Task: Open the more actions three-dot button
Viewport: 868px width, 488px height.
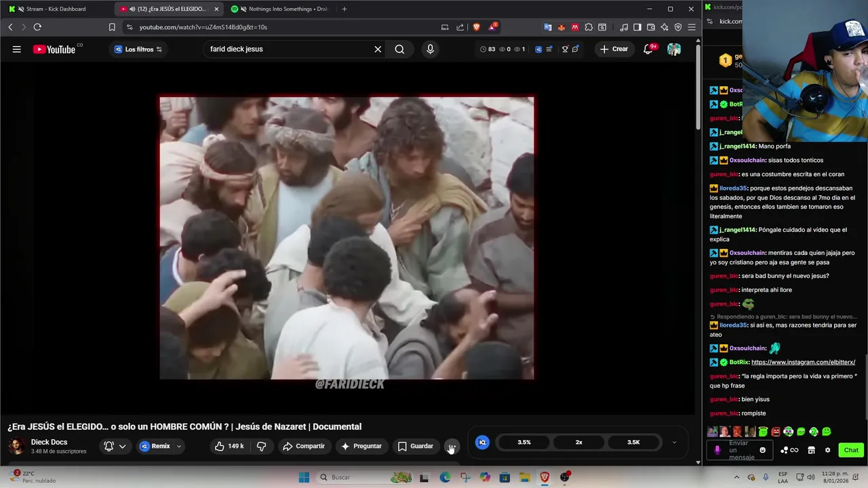Action: (452, 446)
